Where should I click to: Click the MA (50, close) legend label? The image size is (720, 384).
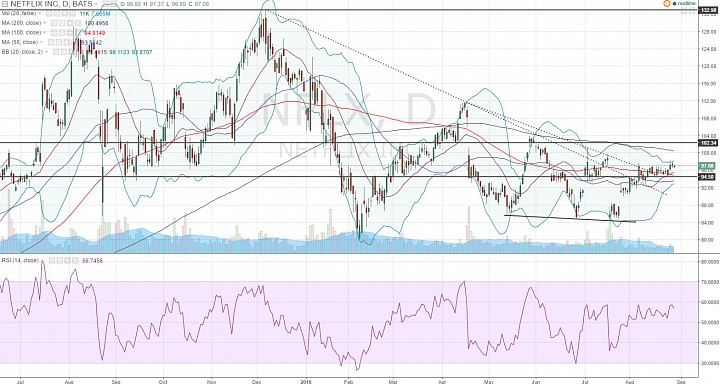(x=20, y=42)
